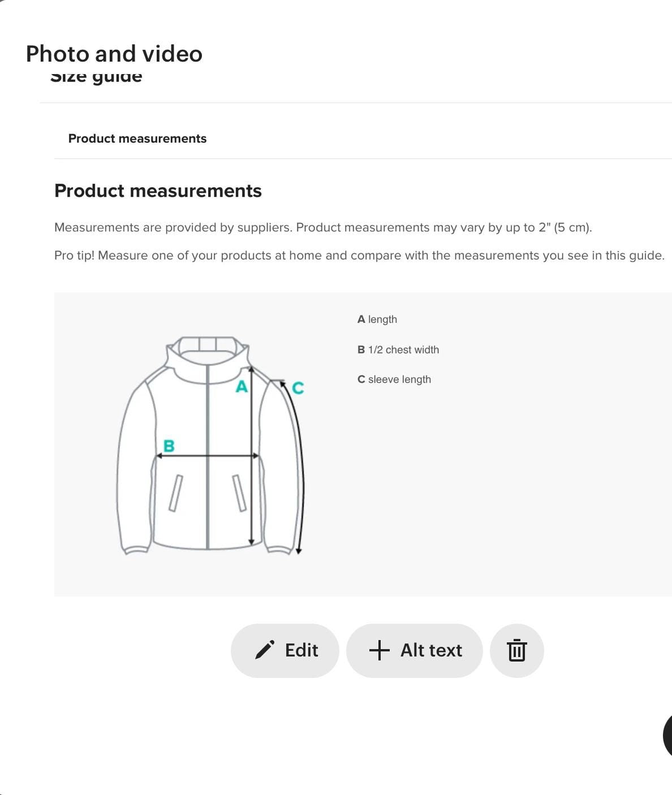Open the chat bubble in bottom right corner
Screen dimensions: 672x795
[667, 735]
